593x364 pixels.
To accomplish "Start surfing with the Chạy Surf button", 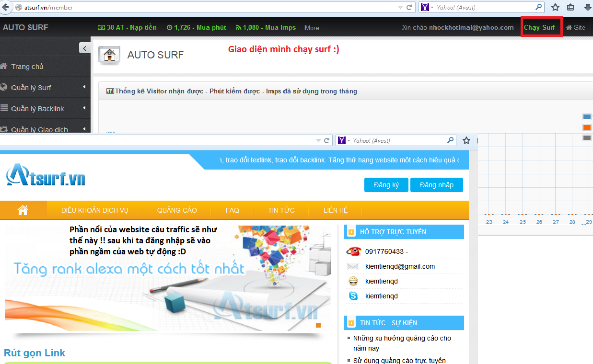I will (539, 27).
